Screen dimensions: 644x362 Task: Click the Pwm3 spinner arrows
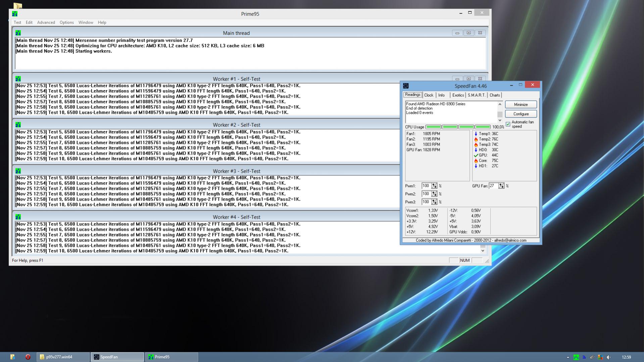click(434, 202)
